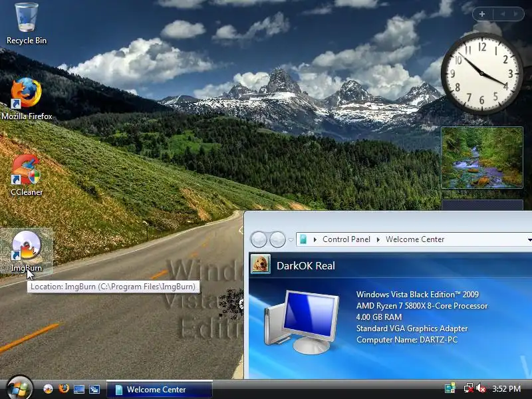
Task: Expand the root breadcrumb arrow before Control Panel
Action: 315,239
